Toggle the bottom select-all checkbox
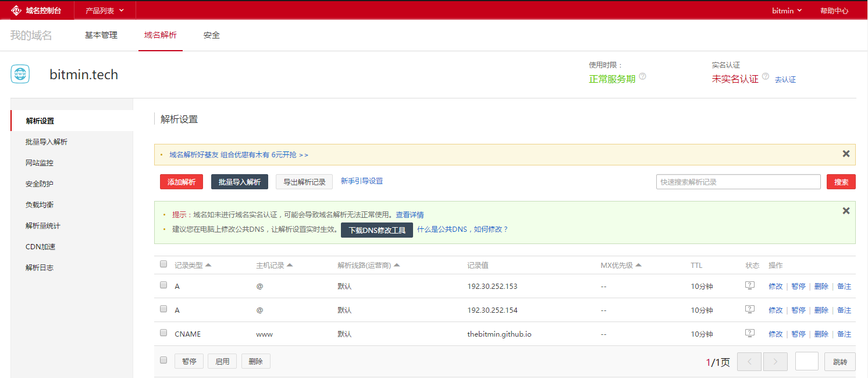The image size is (868, 378). click(x=163, y=360)
